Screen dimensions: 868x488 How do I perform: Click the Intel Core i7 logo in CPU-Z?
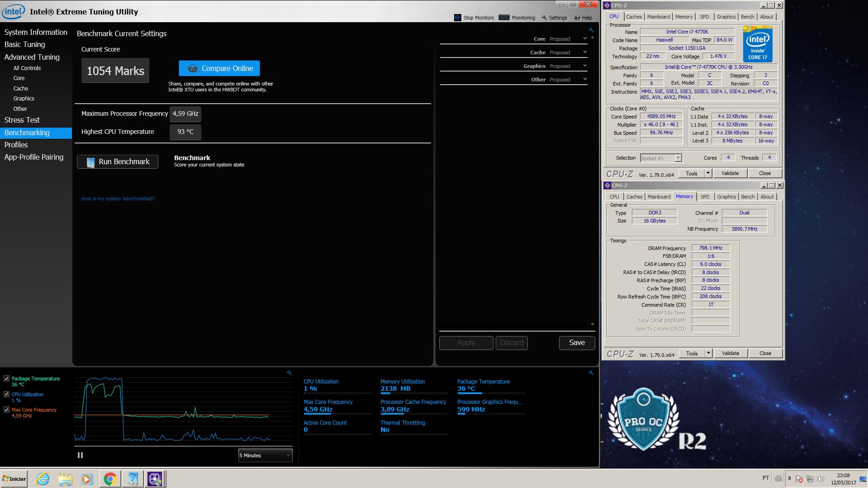[x=758, y=44]
